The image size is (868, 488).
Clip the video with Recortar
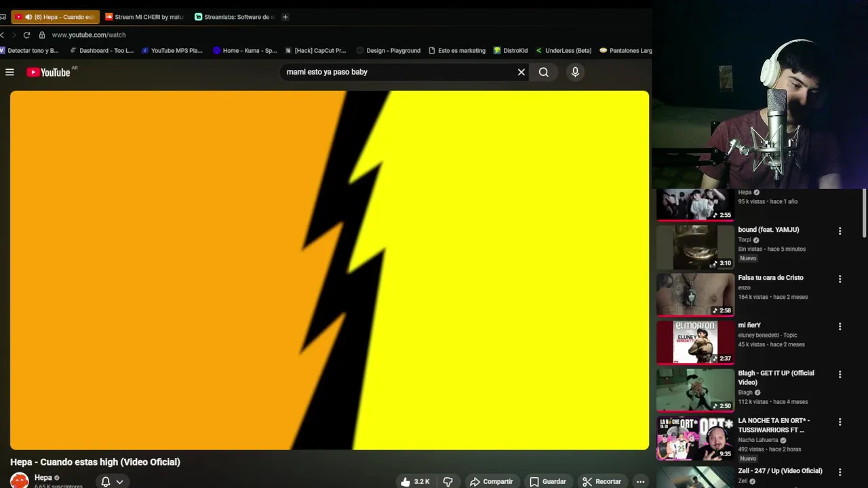[601, 481]
